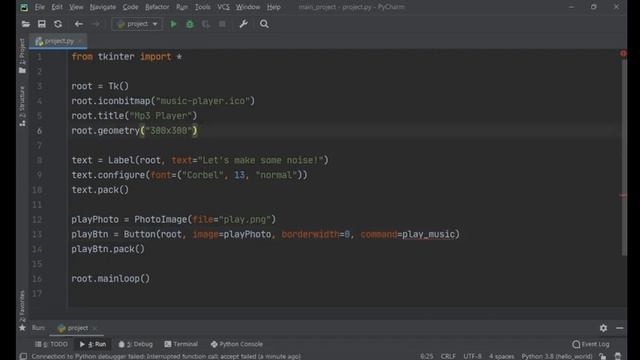Click the play_music identifier on line 13
The width and height of the screenshot is (640, 360).
[429, 234]
